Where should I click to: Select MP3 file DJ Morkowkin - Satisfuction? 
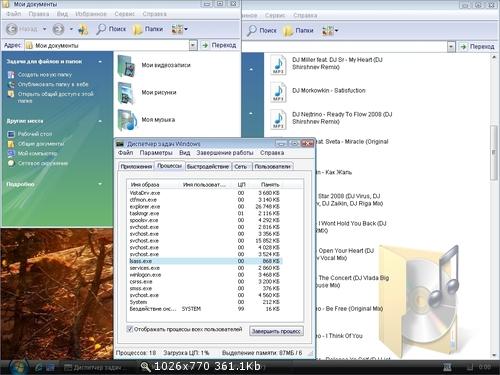[278, 92]
